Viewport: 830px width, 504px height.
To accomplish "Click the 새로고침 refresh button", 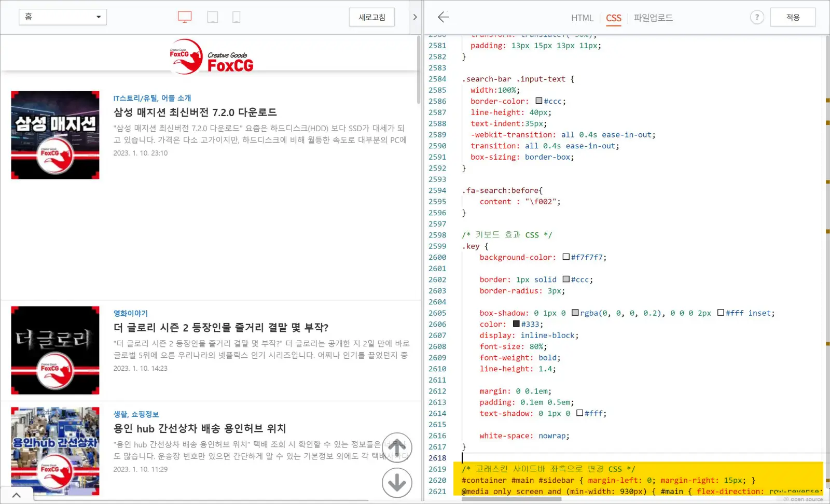I will pyautogui.click(x=372, y=17).
